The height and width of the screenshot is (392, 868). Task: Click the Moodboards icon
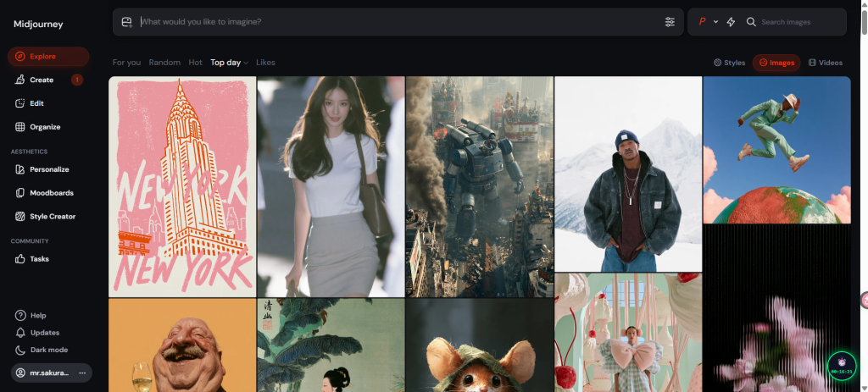click(x=20, y=193)
